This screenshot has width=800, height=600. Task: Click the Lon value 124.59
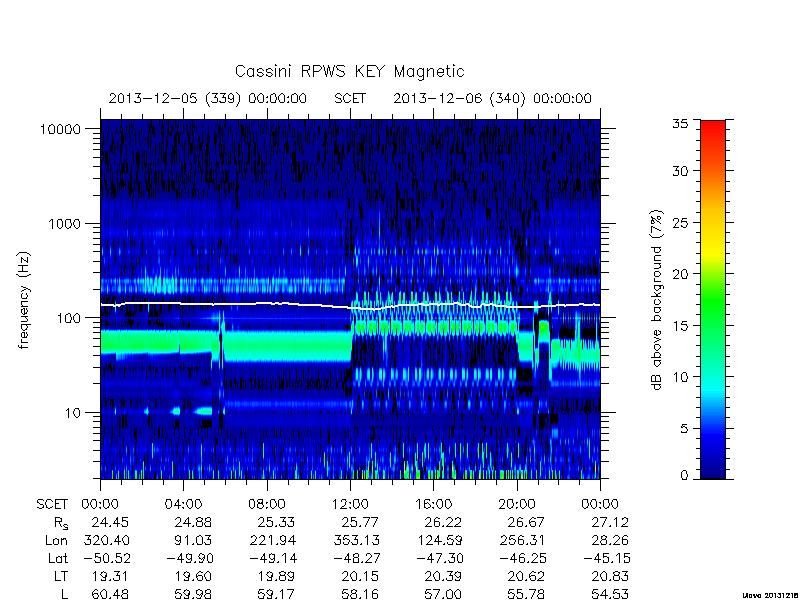(x=440, y=540)
